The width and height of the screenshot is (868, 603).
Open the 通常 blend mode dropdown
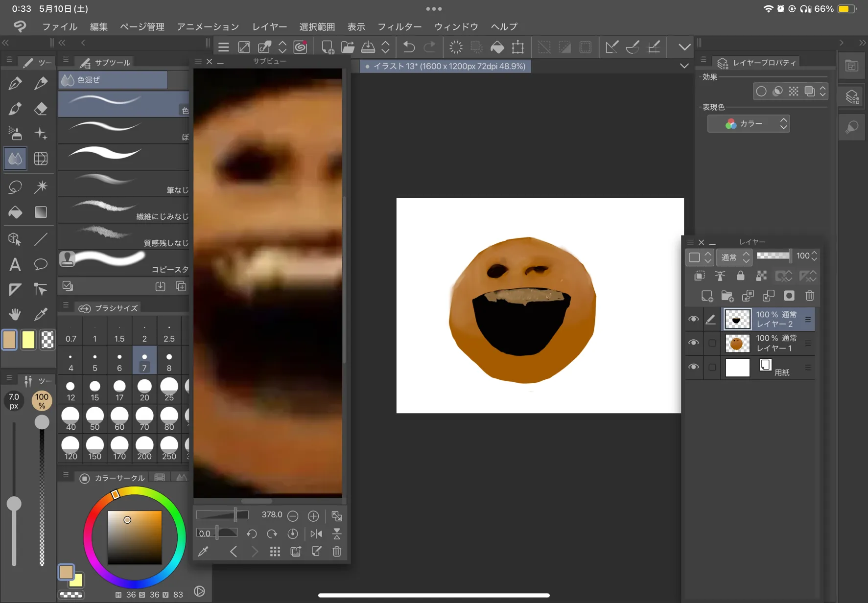(734, 257)
